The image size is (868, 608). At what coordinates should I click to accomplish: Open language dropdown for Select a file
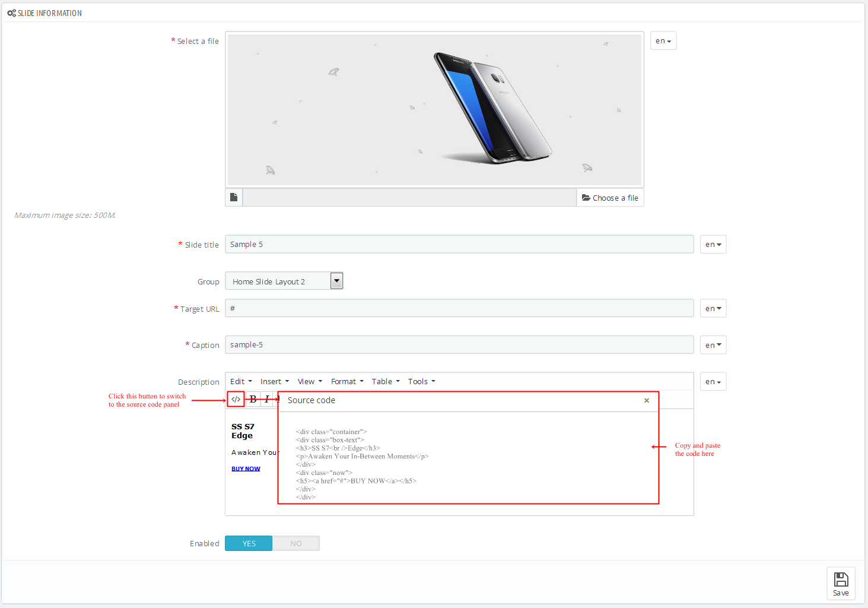coord(663,41)
